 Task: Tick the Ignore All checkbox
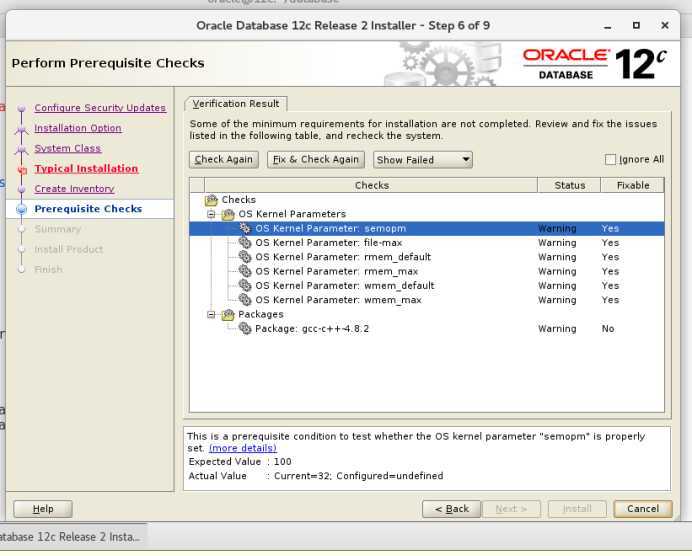610,159
